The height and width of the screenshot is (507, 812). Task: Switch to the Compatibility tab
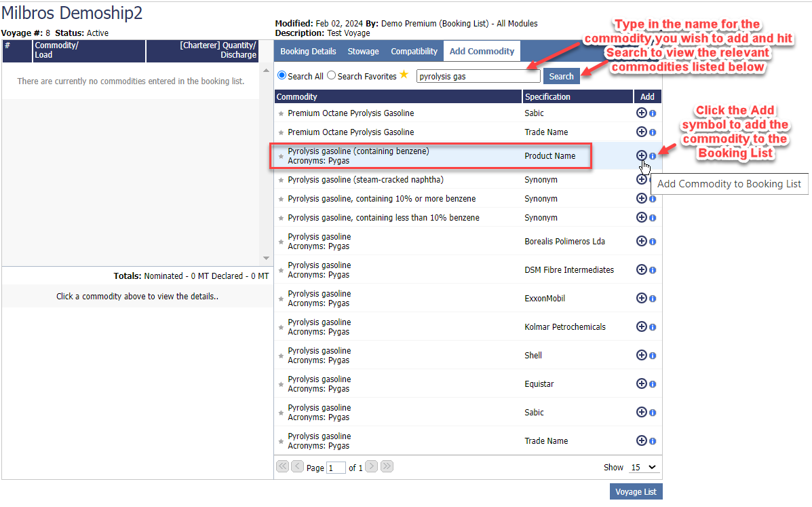point(414,52)
